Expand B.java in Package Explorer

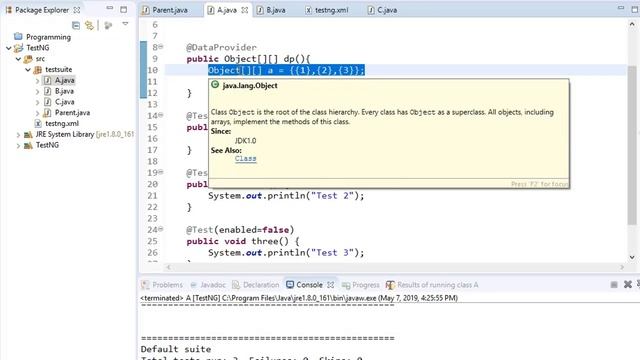[37, 91]
